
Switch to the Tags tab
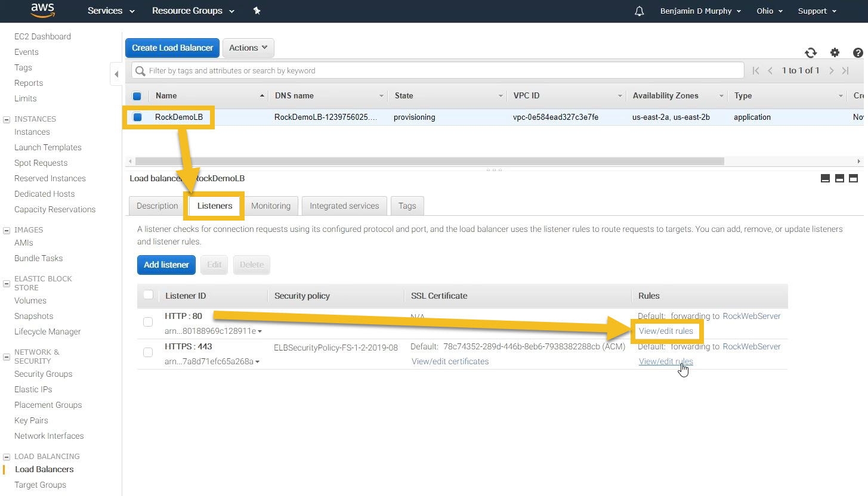407,206
